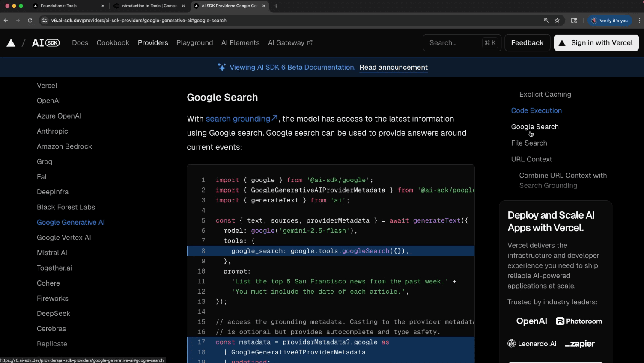The width and height of the screenshot is (644, 363).
Task: Open DeepSeek in sidebar
Action: point(54,313)
